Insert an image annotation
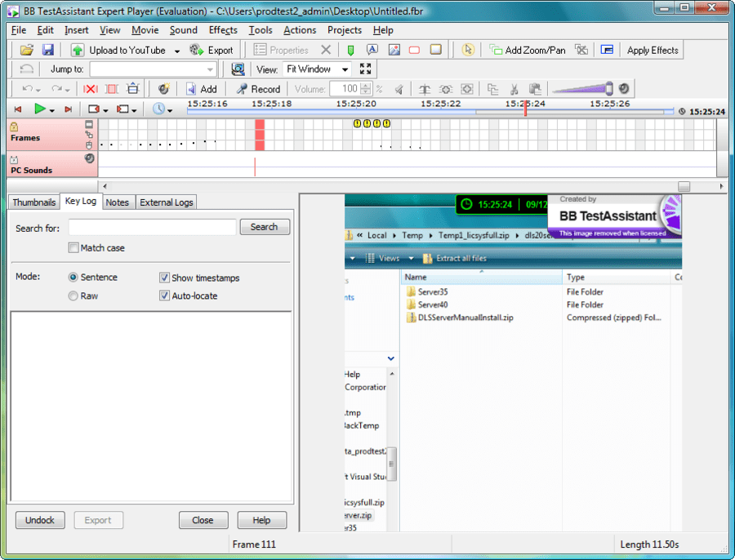735x560 pixels. coord(394,50)
